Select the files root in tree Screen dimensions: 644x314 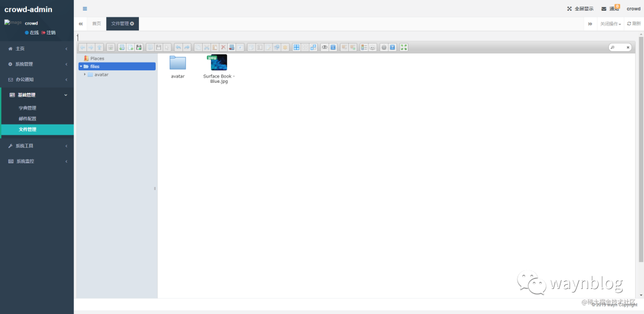[117, 66]
